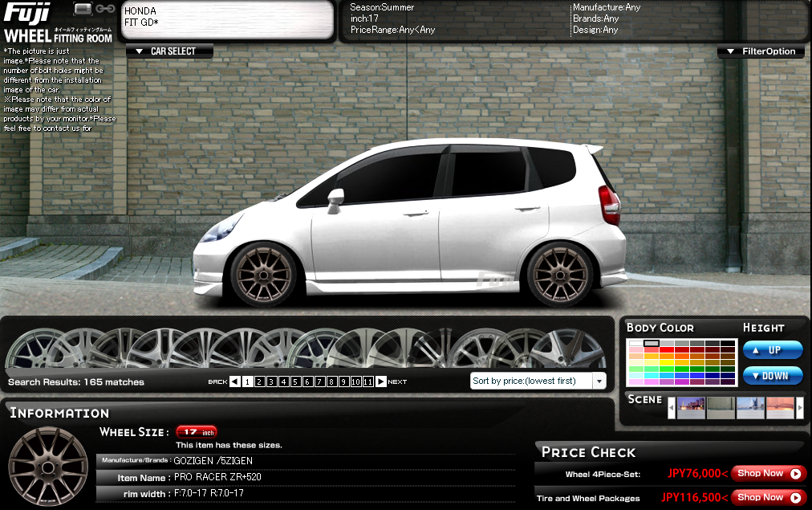Click the JPY116,500 package price
Viewport: 812px width, 510px height.
coord(694,498)
